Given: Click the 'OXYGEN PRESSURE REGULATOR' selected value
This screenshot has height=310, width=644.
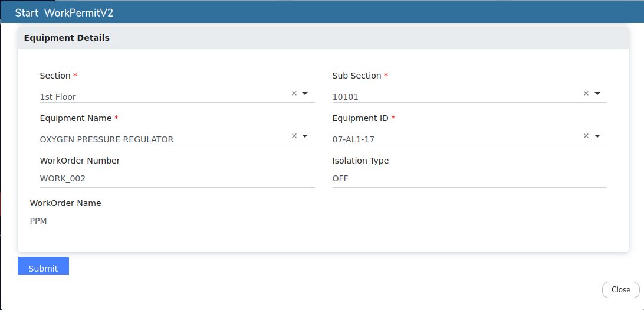Looking at the screenshot, I should [x=107, y=139].
